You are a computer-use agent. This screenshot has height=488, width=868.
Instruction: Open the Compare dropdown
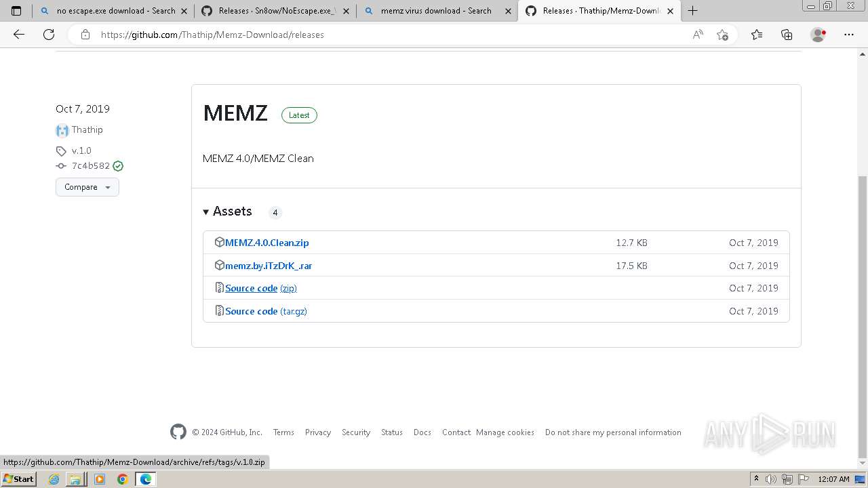[x=87, y=187]
